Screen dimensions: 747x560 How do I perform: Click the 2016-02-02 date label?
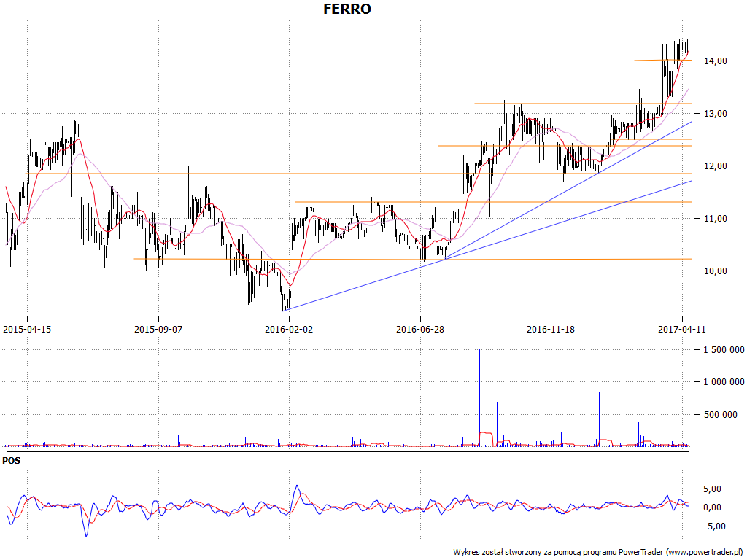289,329
